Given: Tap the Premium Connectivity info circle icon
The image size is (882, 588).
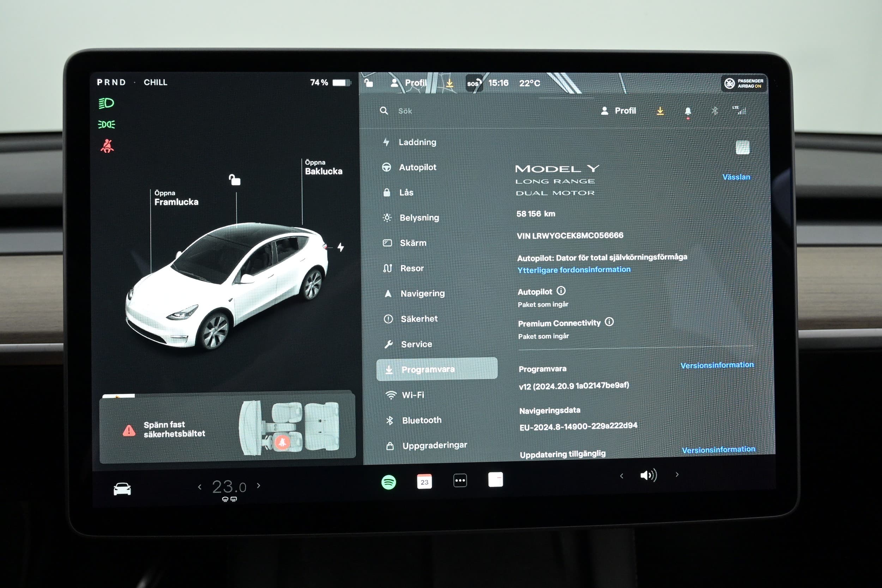Looking at the screenshot, I should [609, 322].
